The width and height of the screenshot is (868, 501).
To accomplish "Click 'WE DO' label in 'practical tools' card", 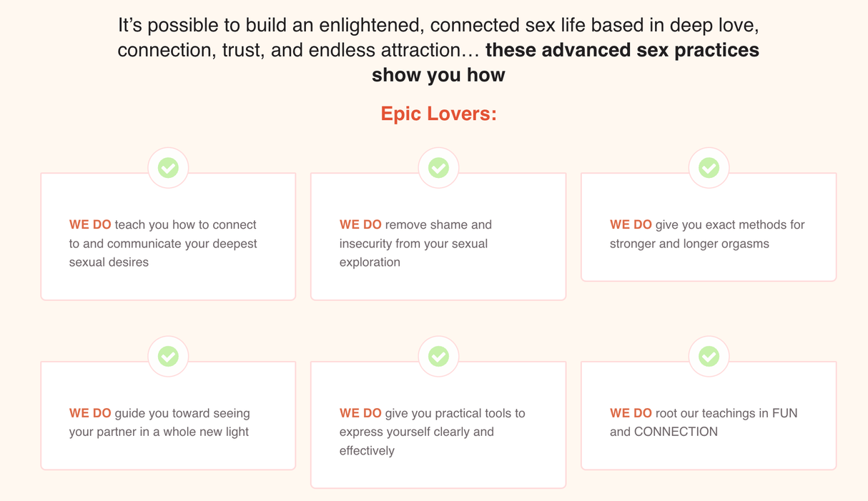I will coord(360,413).
